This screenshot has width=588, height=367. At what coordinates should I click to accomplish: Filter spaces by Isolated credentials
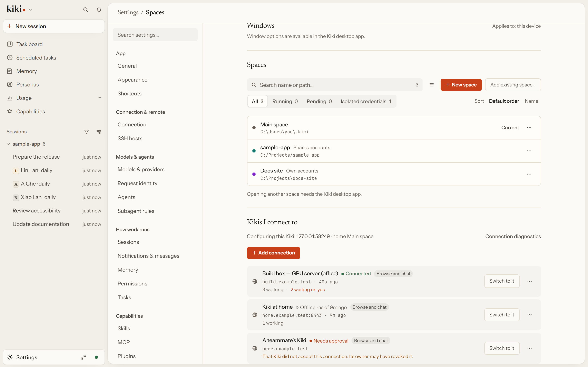coord(366,101)
